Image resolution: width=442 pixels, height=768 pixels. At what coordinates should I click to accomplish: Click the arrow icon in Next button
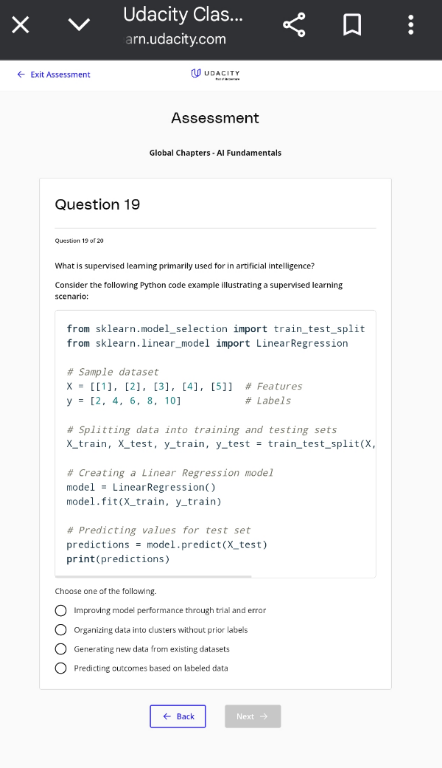point(264,716)
